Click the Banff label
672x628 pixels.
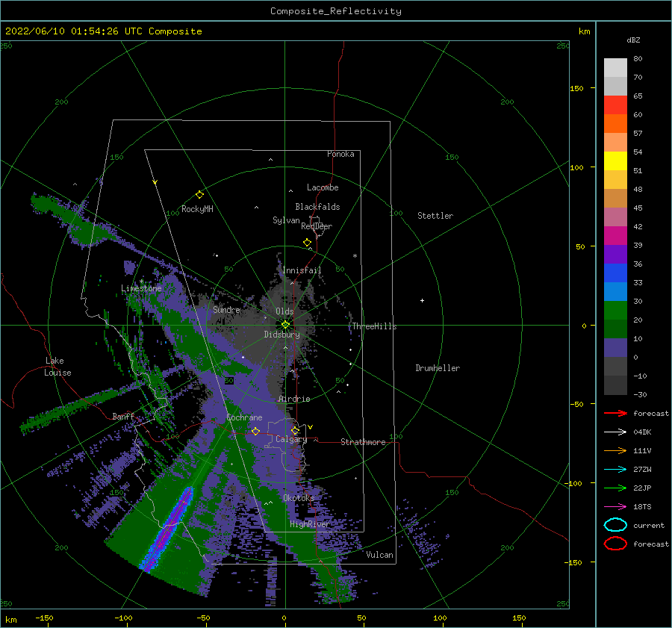click(x=123, y=416)
